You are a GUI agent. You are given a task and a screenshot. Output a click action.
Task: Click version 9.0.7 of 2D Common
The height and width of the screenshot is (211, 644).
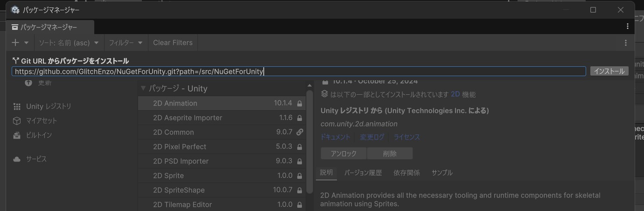click(284, 132)
